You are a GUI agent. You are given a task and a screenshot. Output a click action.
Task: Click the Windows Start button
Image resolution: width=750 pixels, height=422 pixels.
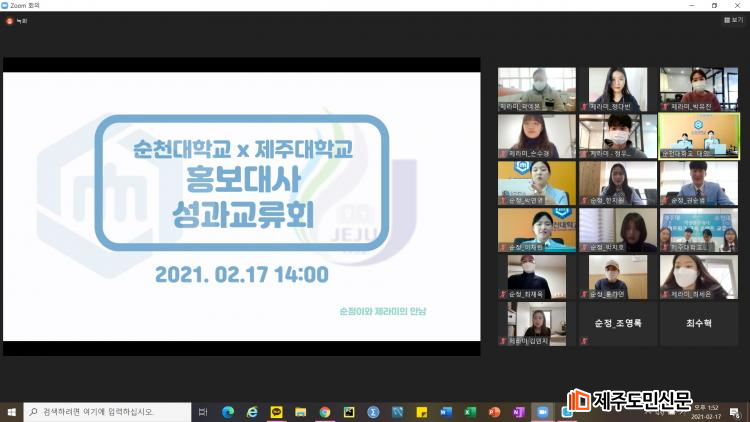[11, 412]
